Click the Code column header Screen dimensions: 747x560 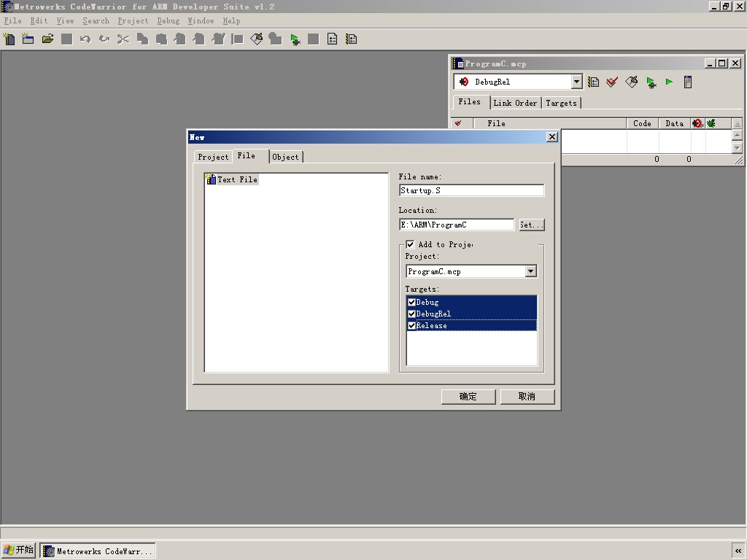pyautogui.click(x=642, y=123)
